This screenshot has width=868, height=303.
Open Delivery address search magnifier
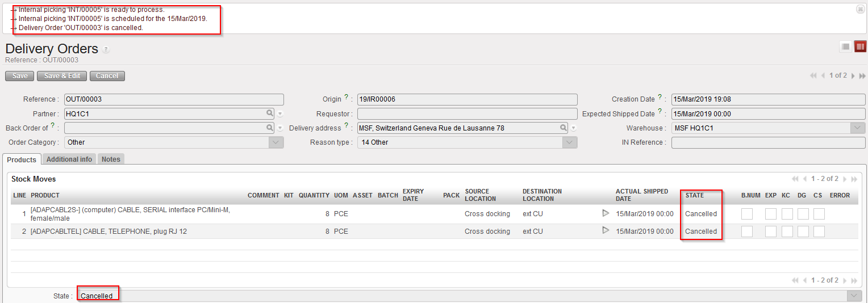563,128
